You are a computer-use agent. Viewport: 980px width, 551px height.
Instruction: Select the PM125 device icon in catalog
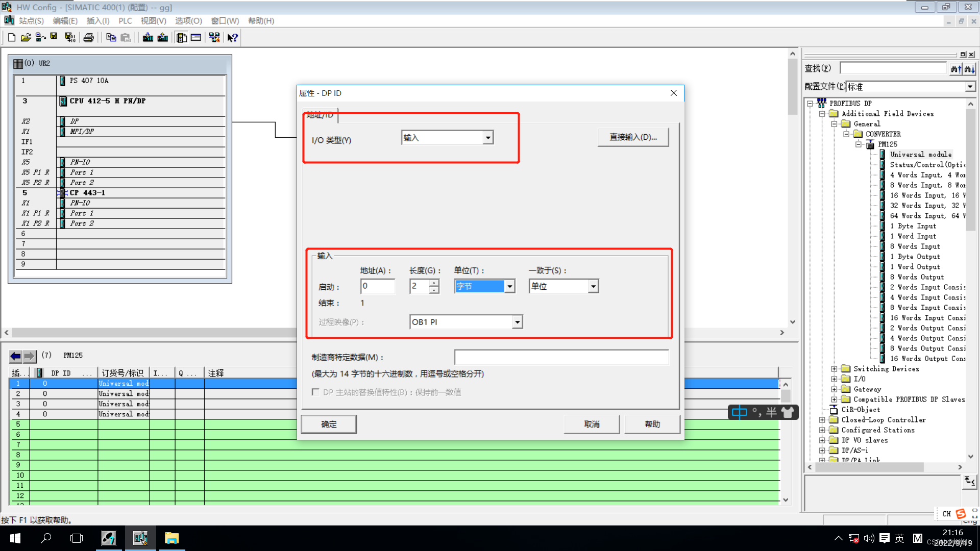point(870,144)
